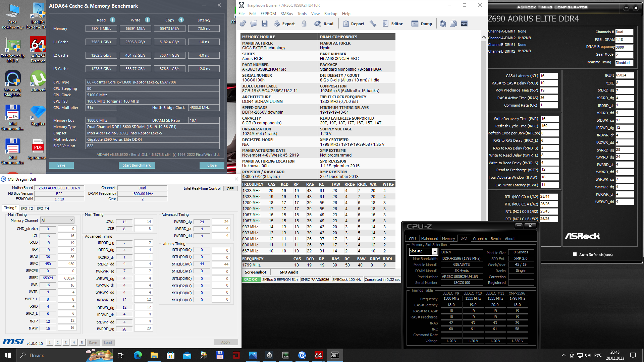Enable the Auto Refresh checkbox
644x362 pixels.
tap(575, 254)
